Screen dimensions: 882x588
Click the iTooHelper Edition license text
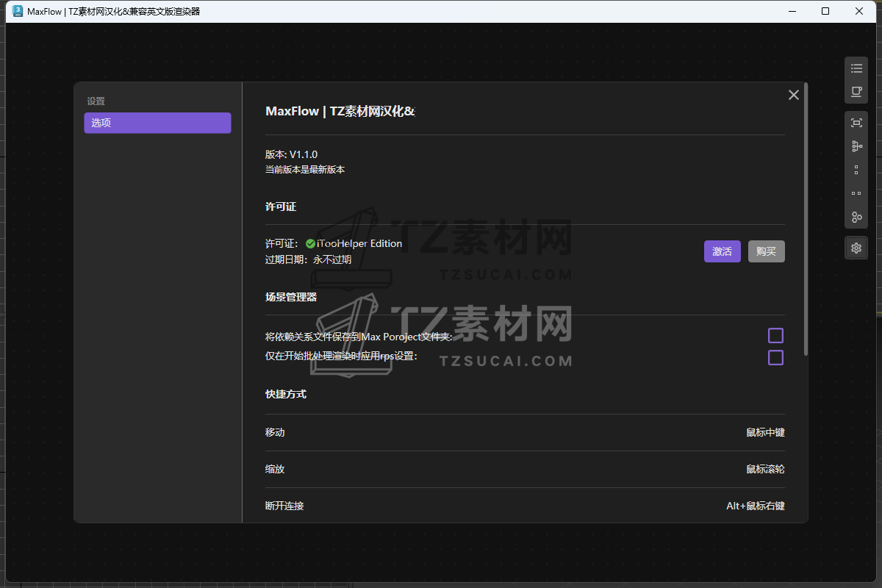click(x=359, y=243)
